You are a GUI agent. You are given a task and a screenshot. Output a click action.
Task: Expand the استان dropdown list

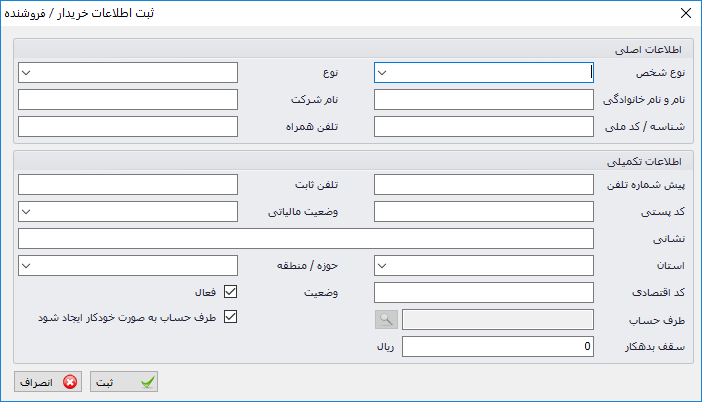pos(484,265)
